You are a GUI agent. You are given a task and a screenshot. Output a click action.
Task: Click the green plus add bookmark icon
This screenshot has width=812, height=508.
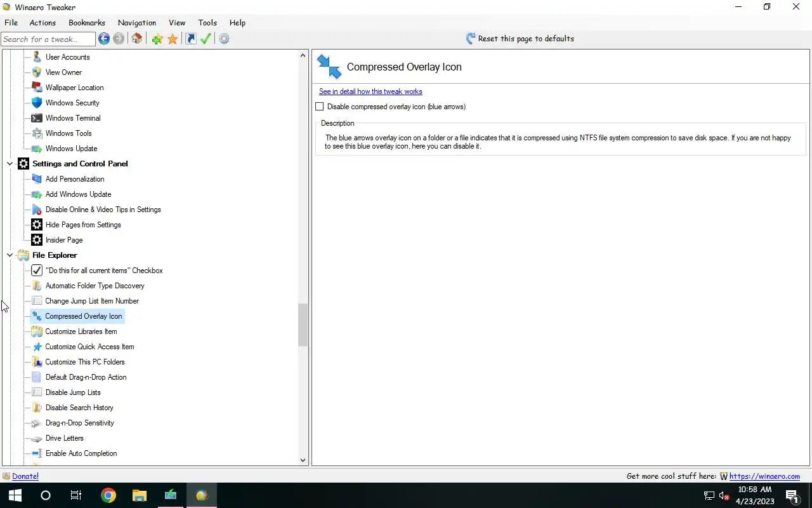click(x=157, y=39)
